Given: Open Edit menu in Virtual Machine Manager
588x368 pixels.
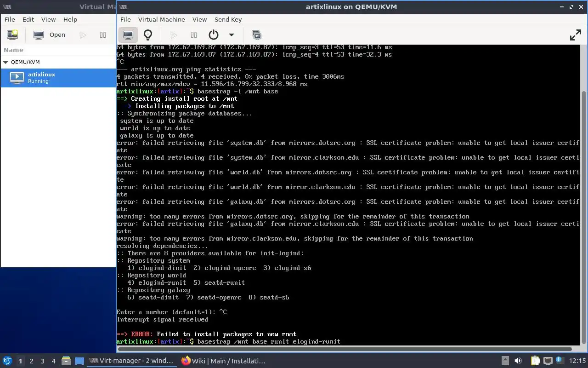Looking at the screenshot, I should pyautogui.click(x=28, y=19).
